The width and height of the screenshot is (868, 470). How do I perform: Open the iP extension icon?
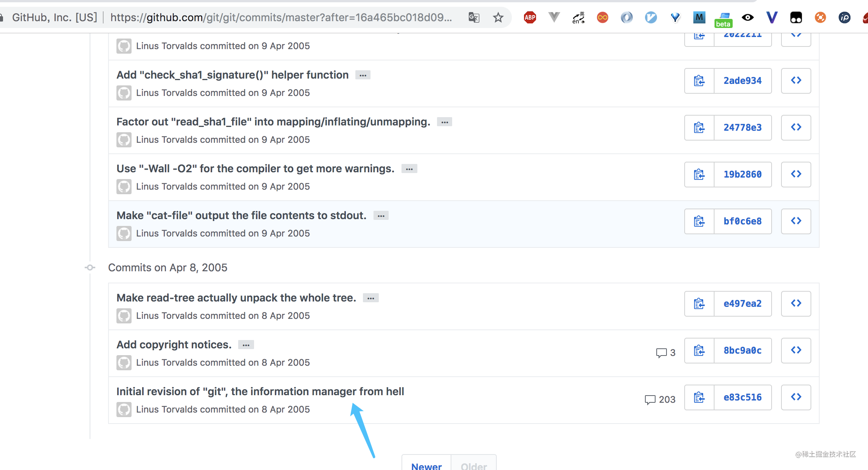(x=845, y=17)
